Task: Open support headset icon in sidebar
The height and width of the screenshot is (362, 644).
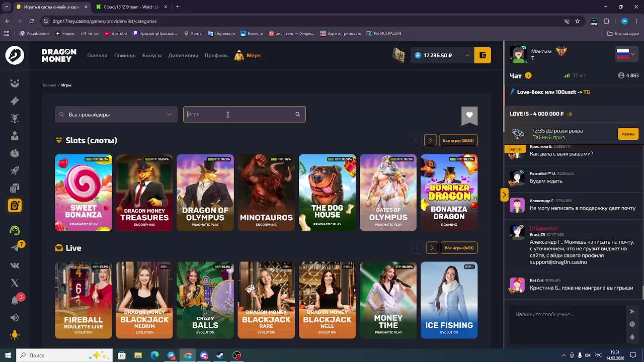Action: coord(15,230)
